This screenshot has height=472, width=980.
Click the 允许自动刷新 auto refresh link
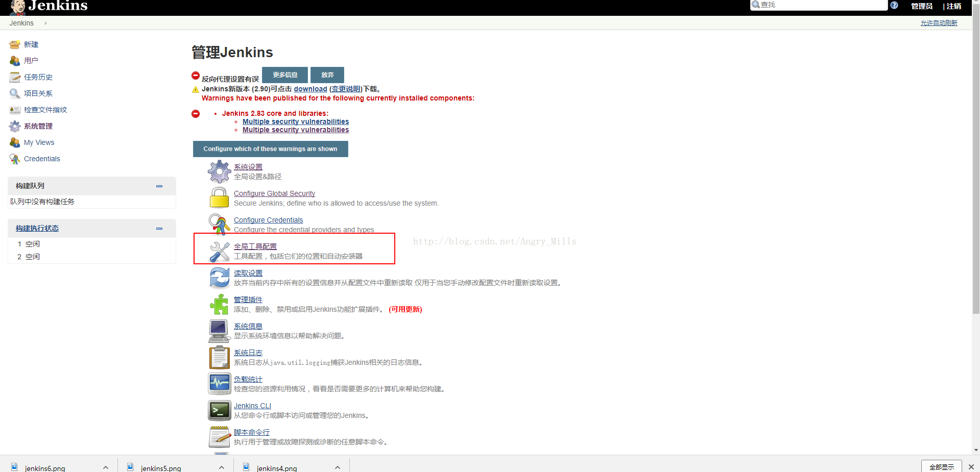click(x=939, y=23)
